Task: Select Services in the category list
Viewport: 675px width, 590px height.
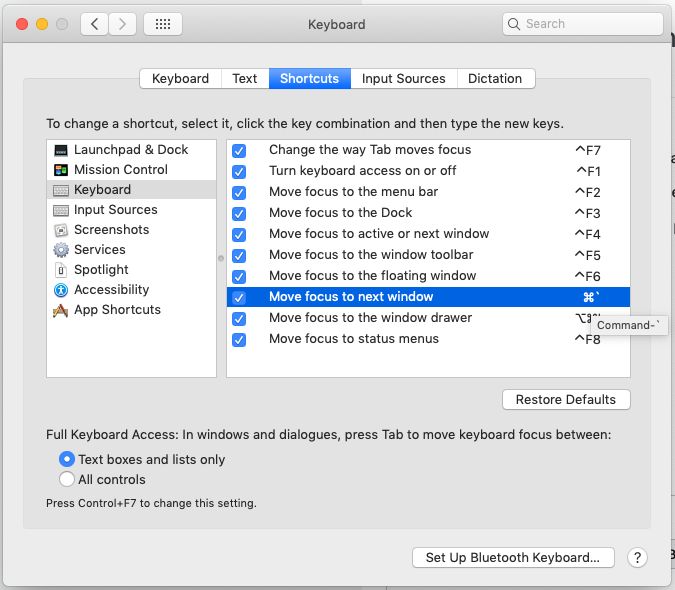Action: pyautogui.click(x=131, y=250)
